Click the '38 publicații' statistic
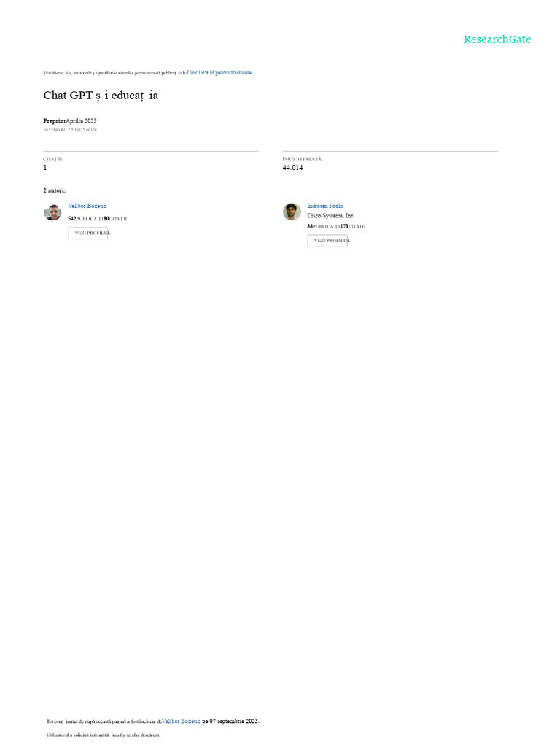Screen dimensions: 560x747 (x=323, y=226)
